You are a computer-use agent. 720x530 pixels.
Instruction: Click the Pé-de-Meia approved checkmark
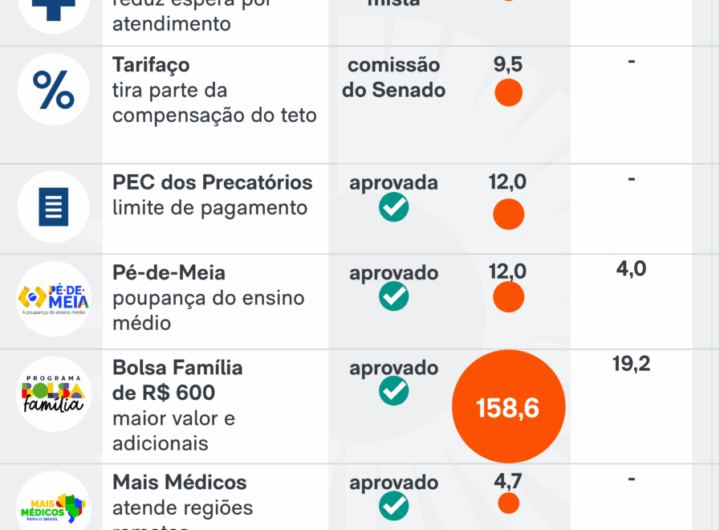click(393, 296)
